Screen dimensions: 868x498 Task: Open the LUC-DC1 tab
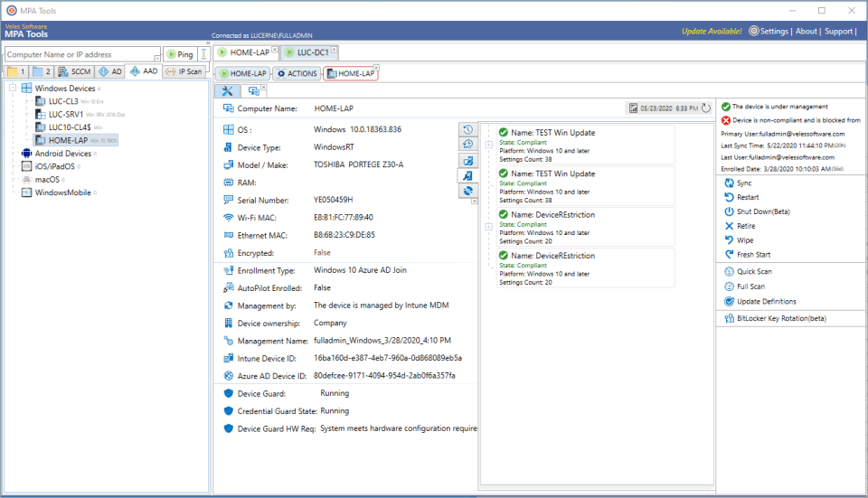click(309, 53)
